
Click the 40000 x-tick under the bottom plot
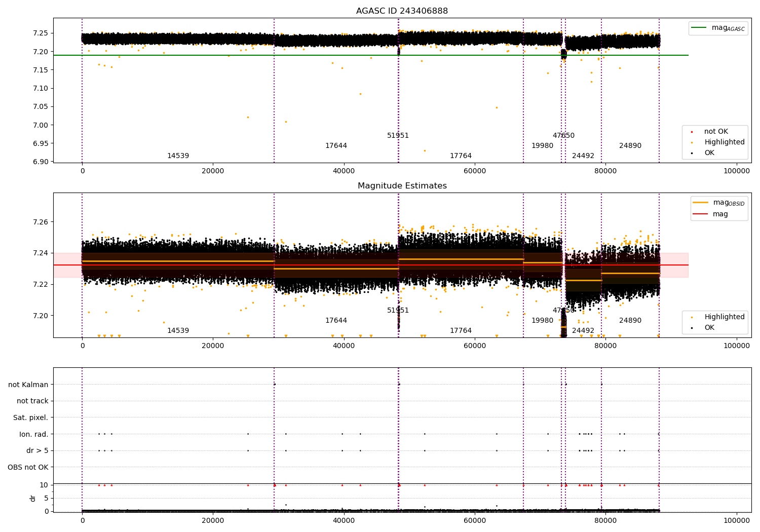tap(344, 520)
